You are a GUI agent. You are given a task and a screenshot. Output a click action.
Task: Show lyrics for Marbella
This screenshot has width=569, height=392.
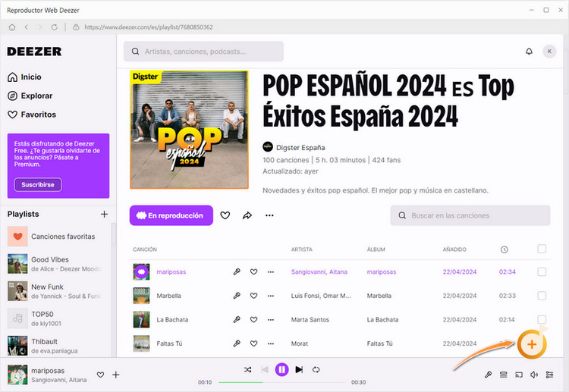(237, 296)
